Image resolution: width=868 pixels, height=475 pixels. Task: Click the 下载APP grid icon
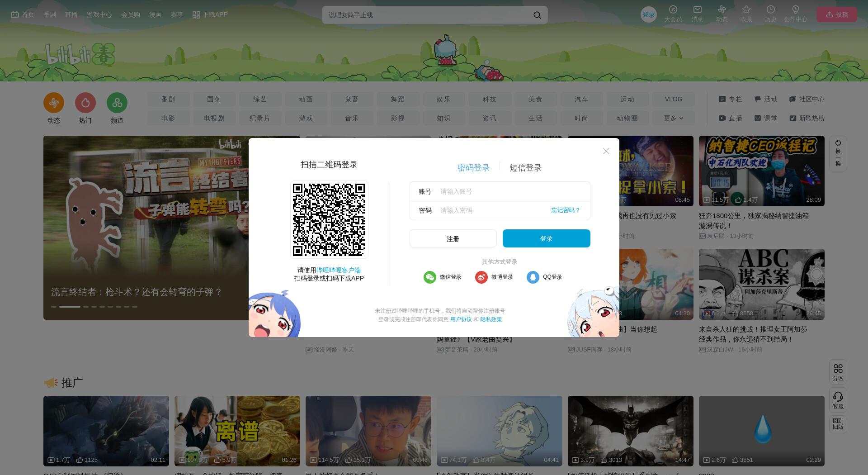tap(196, 15)
